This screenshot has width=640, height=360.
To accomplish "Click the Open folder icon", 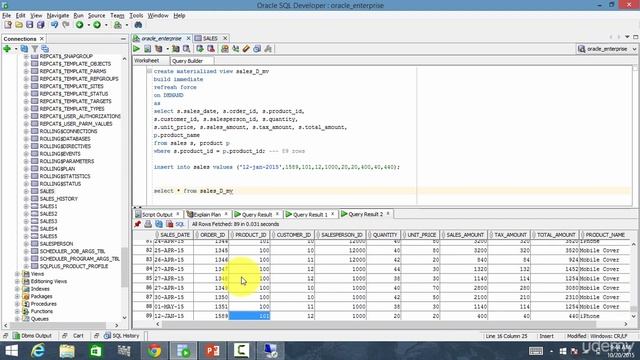I will (x=19, y=25).
